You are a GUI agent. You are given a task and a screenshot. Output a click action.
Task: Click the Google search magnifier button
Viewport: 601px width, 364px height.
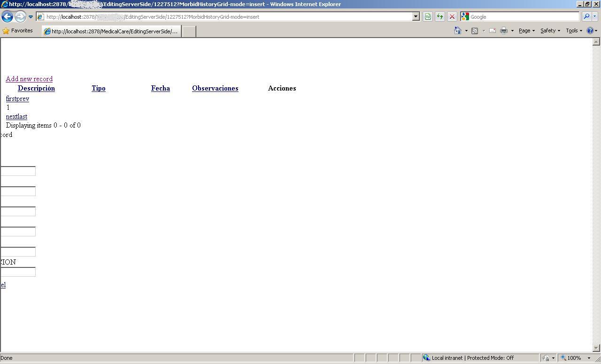click(x=586, y=16)
